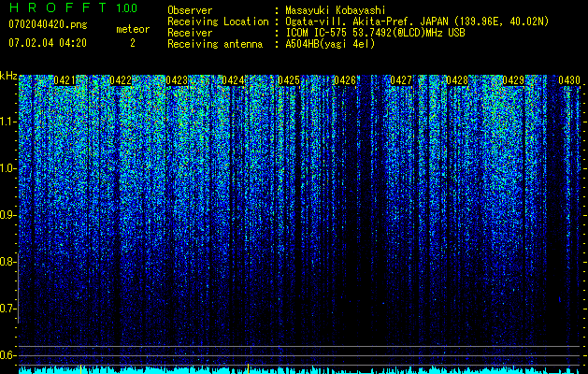Screen dimensions: 588x374
Task: Click the Receiving Location label
Action: pos(218,22)
